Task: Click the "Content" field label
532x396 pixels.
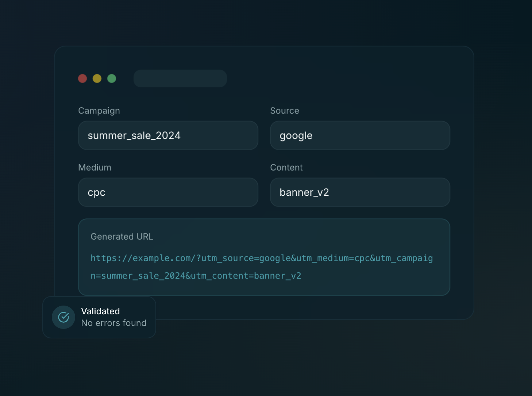Action: [x=286, y=168]
